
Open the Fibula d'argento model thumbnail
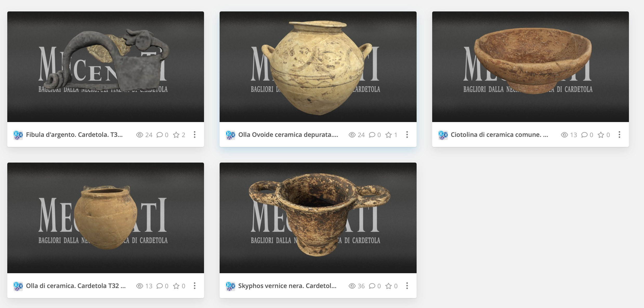point(106,67)
